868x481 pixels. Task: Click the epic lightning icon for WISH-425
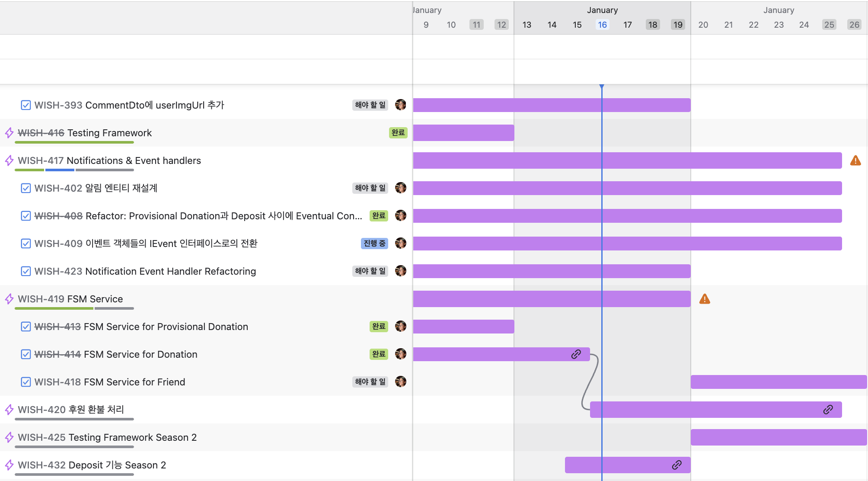click(x=10, y=437)
